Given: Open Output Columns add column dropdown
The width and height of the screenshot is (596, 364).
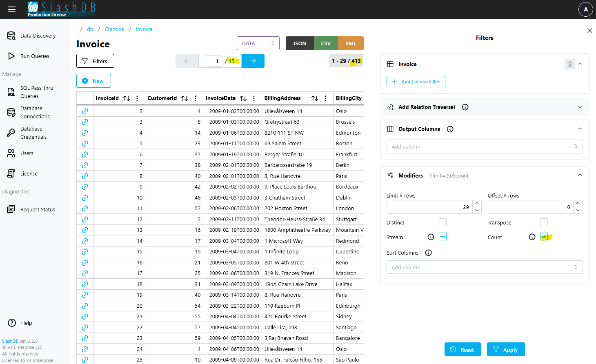Looking at the screenshot, I should [x=485, y=146].
